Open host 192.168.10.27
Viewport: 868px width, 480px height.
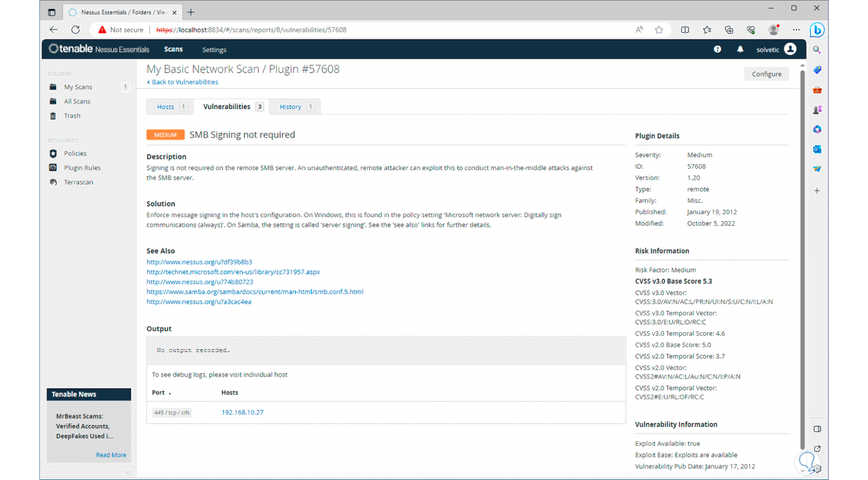[243, 413]
